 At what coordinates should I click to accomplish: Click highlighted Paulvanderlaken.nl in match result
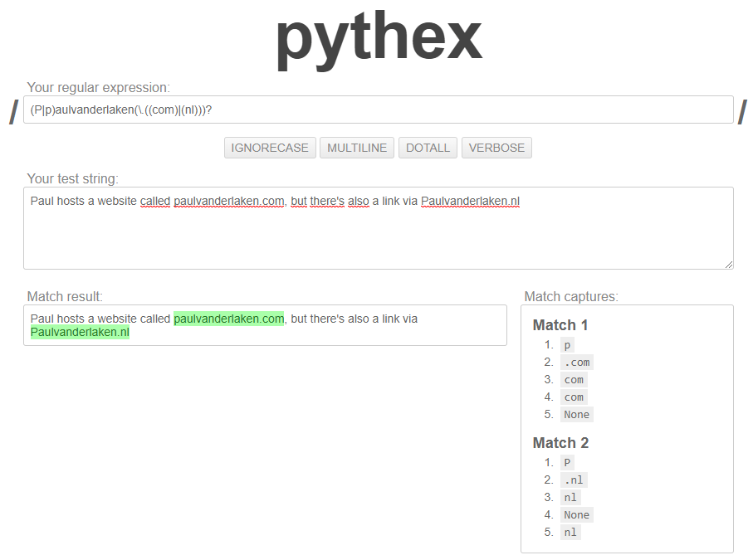point(80,333)
